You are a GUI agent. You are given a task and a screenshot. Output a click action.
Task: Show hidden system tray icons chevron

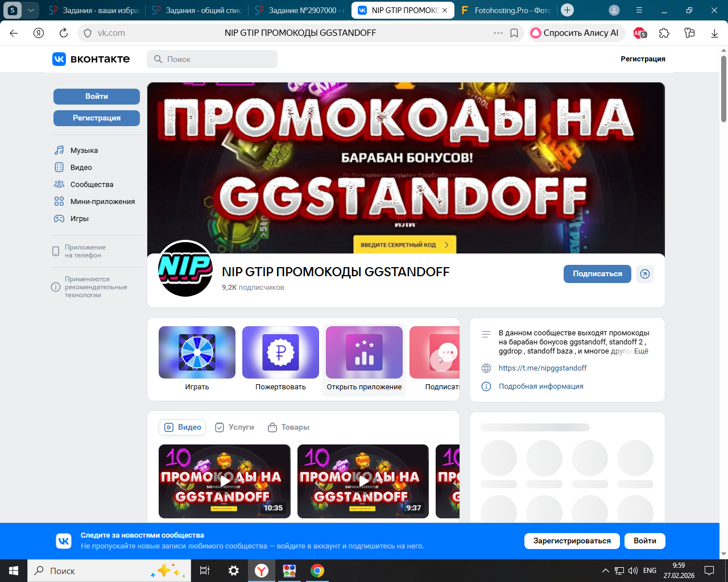(x=605, y=571)
